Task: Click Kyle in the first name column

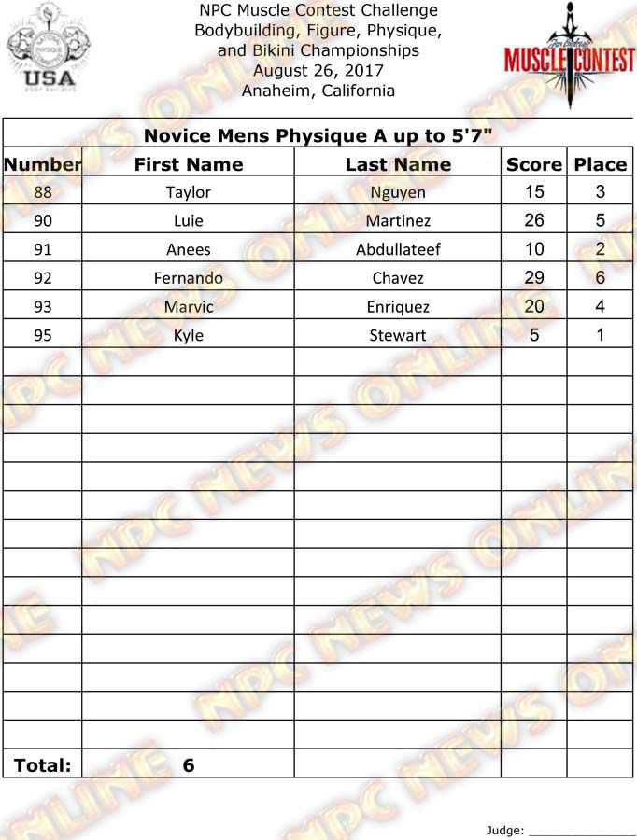Action: [189, 335]
